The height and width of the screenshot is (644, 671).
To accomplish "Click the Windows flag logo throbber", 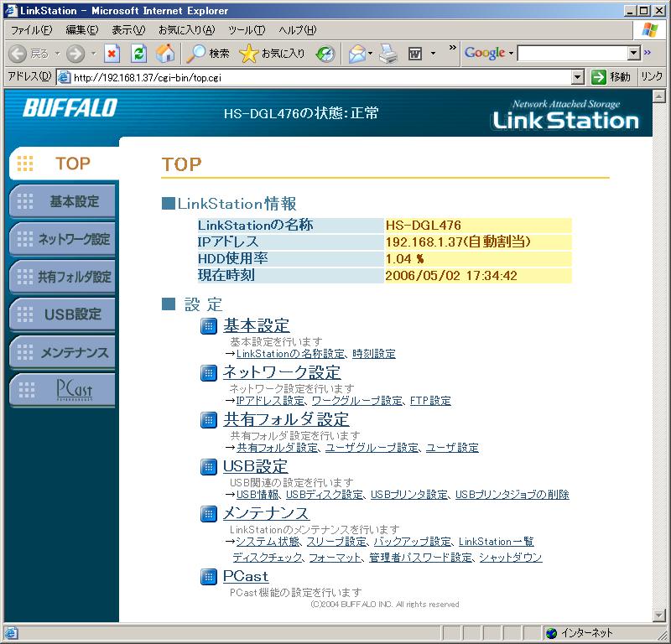I will (649, 30).
